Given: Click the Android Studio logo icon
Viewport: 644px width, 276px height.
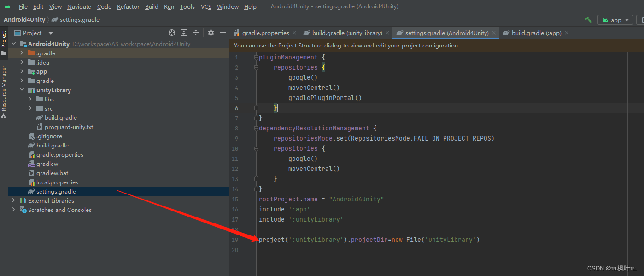Looking at the screenshot, I should [7, 6].
